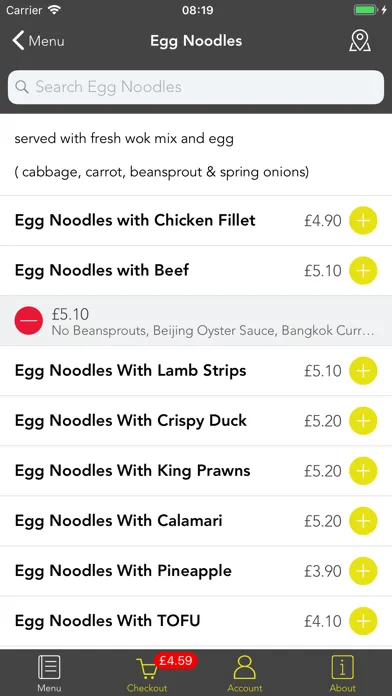View the No Beansprouts order customisation text
Screen dimensions: 392x696
click(x=213, y=331)
